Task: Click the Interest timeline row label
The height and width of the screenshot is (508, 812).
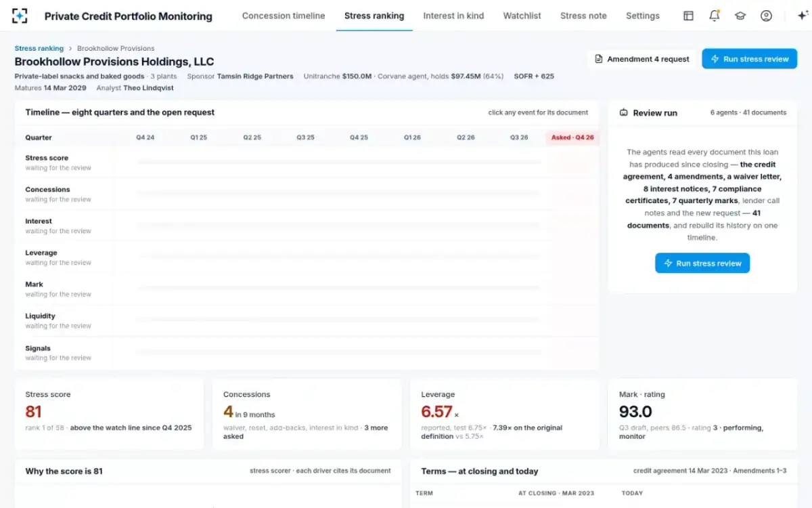Action: pyautogui.click(x=39, y=221)
